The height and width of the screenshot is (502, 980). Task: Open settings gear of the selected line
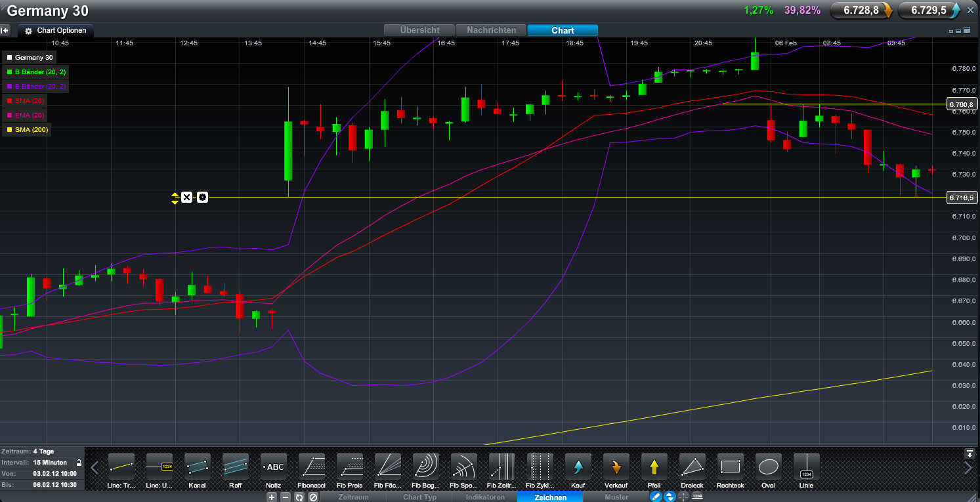(202, 197)
